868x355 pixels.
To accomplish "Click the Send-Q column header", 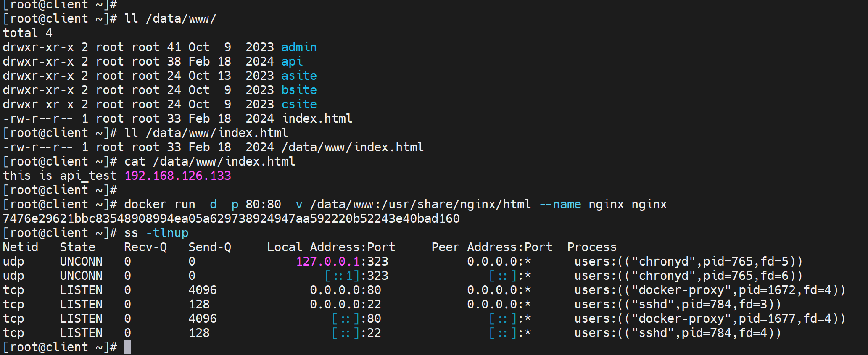I will [x=210, y=247].
